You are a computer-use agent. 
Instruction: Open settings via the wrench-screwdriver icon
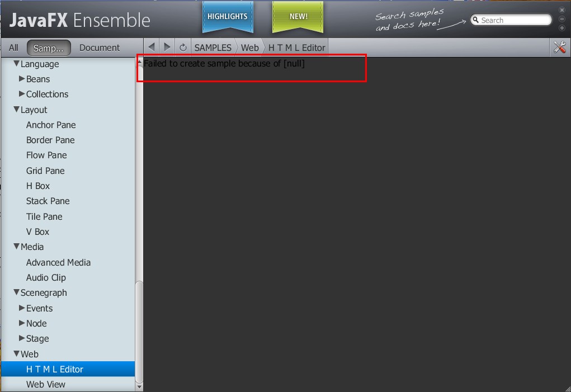560,48
